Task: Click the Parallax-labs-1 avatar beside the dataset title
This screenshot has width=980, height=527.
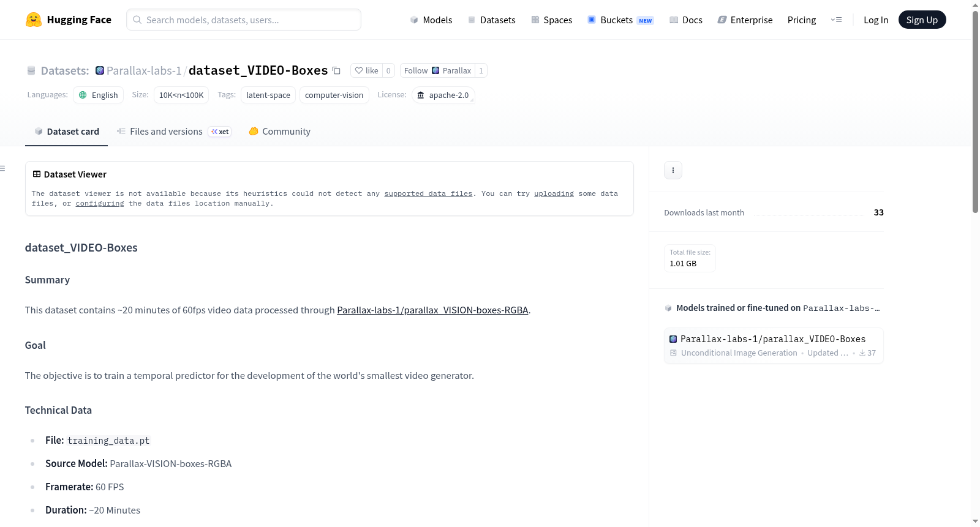Action: tap(100, 70)
